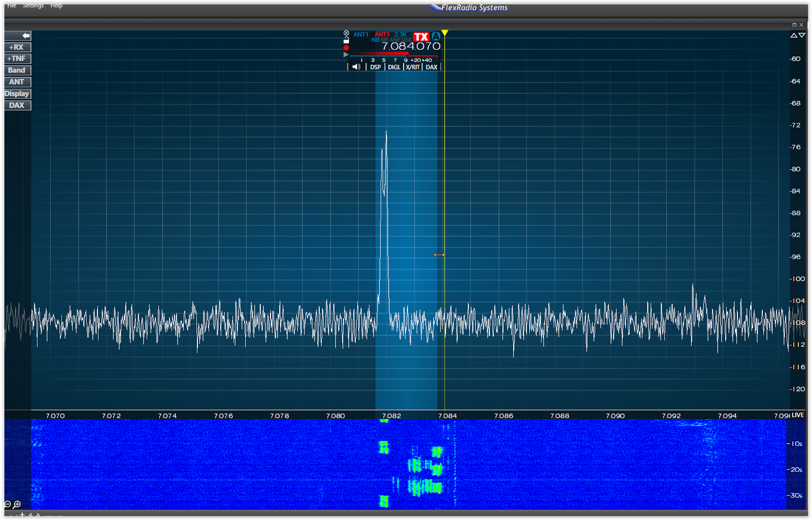Select the slice A letter icon

[x=436, y=37]
